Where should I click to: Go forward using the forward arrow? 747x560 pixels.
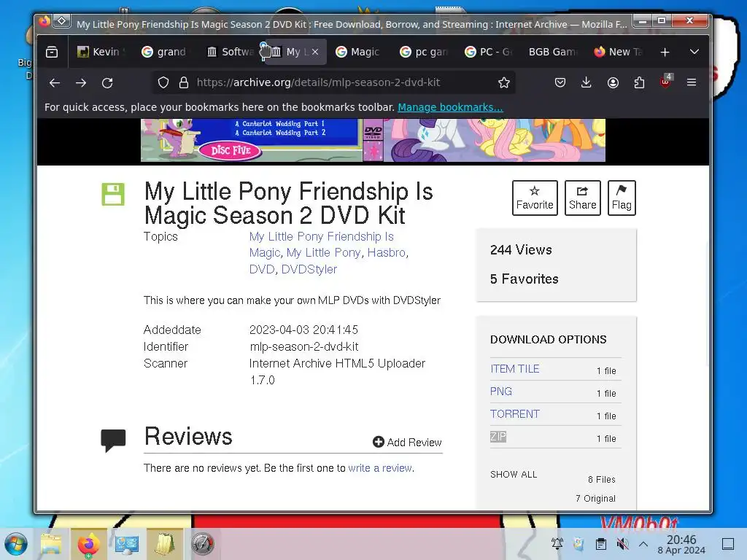(81, 83)
